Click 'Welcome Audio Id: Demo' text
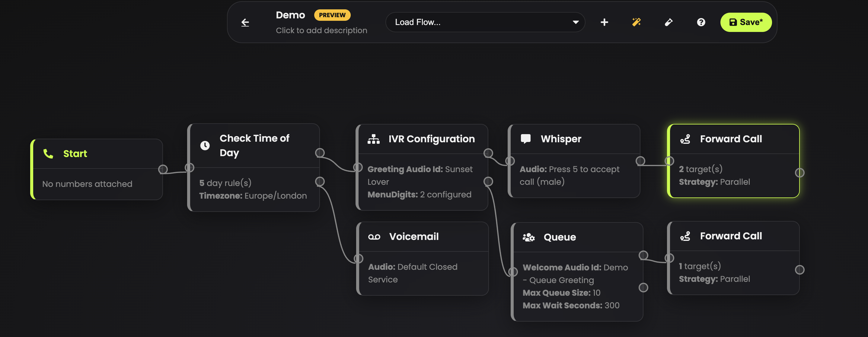Screen dimensions: 868x337 (x=575, y=268)
